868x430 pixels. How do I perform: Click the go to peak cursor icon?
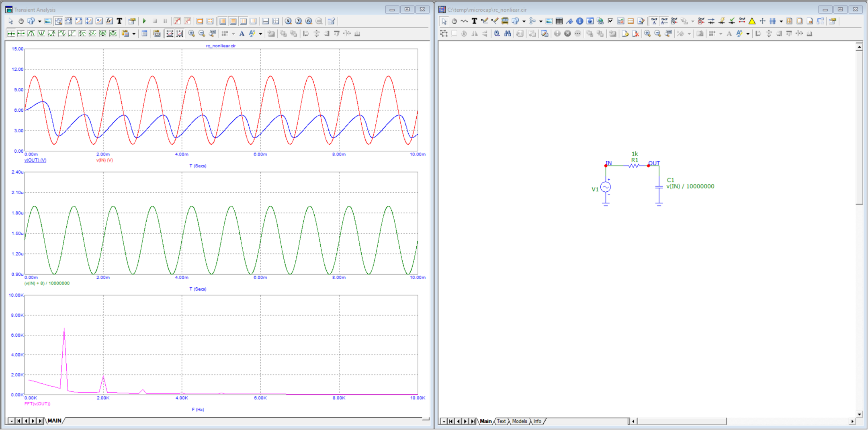pyautogui.click(x=31, y=34)
